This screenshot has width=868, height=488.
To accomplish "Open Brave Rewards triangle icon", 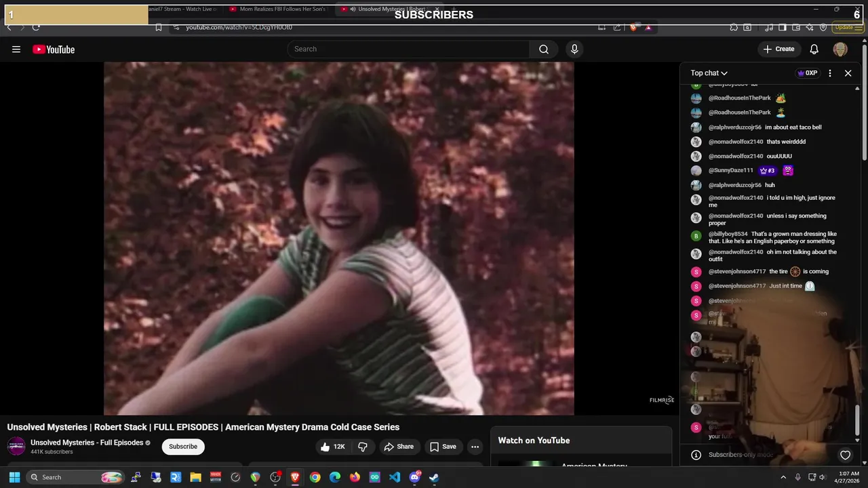I will (648, 27).
